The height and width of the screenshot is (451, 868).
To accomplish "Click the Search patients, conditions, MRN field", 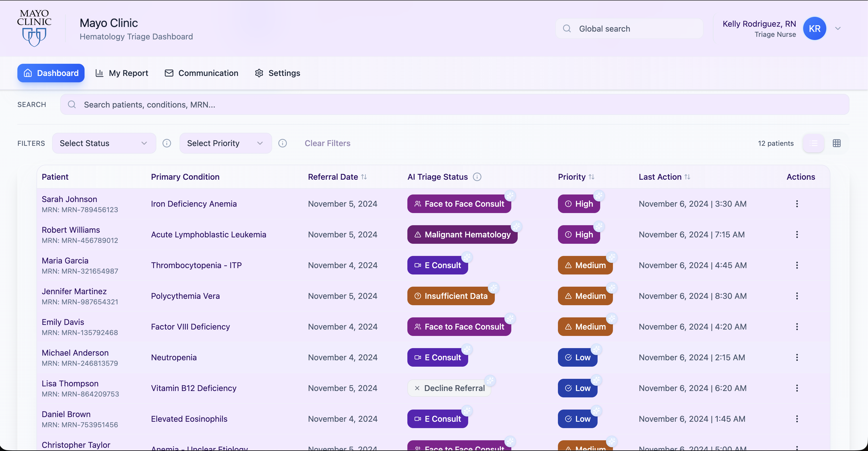I will (454, 105).
